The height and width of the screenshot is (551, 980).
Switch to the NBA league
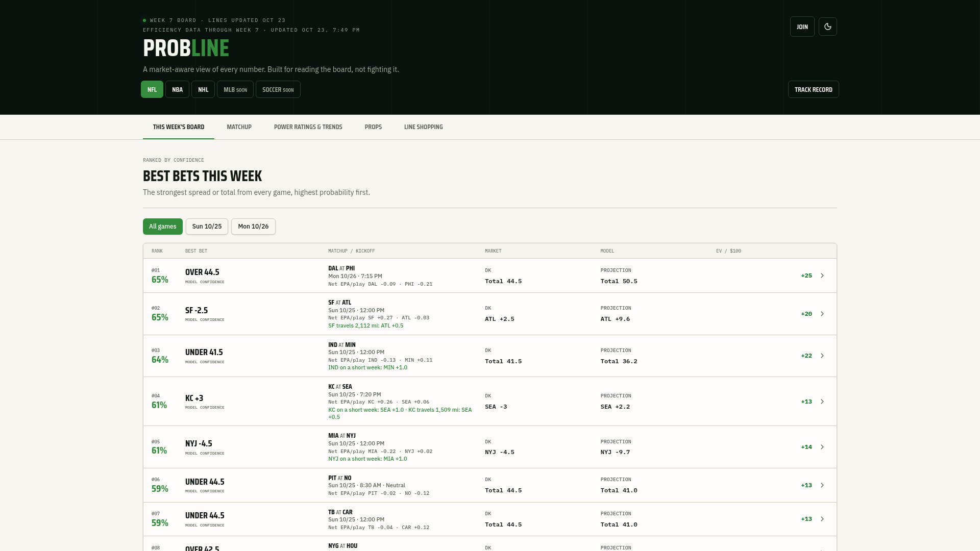tap(177, 89)
